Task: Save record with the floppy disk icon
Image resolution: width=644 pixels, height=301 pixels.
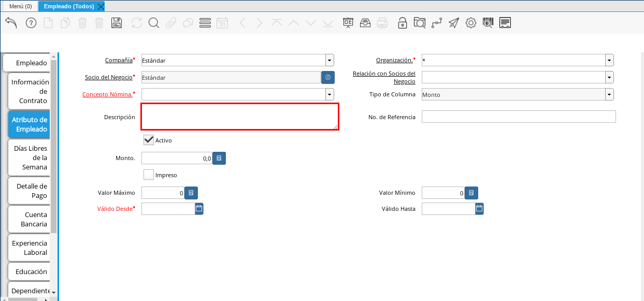Action: click(x=117, y=23)
